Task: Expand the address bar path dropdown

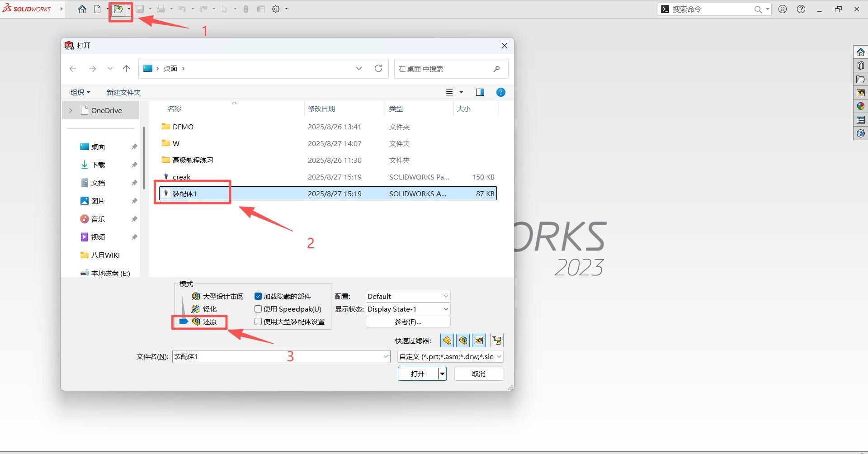Action: pyautogui.click(x=359, y=69)
